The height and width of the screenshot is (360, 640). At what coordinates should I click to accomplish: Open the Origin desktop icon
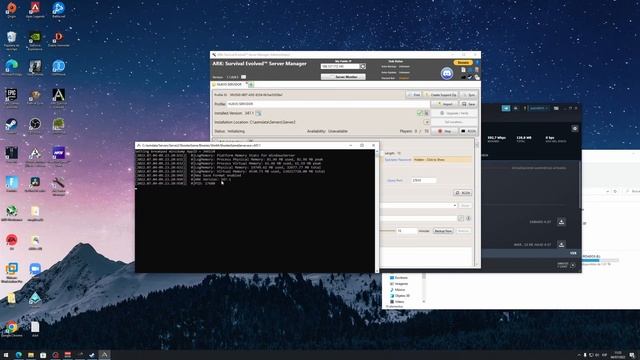click(x=11, y=9)
